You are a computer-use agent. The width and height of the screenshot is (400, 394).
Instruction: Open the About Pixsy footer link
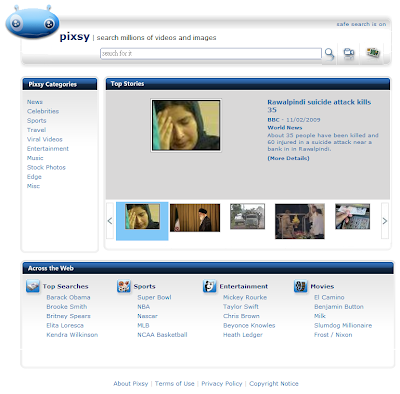(x=131, y=384)
